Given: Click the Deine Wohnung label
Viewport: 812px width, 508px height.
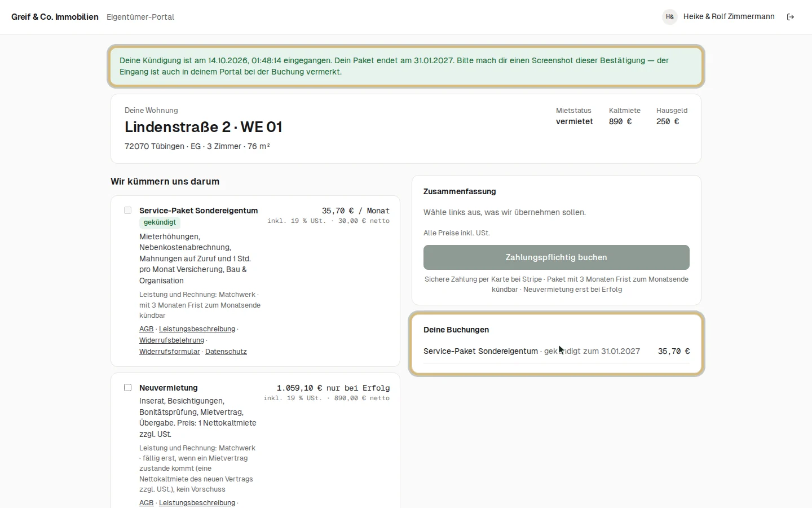Looking at the screenshot, I should click(151, 111).
